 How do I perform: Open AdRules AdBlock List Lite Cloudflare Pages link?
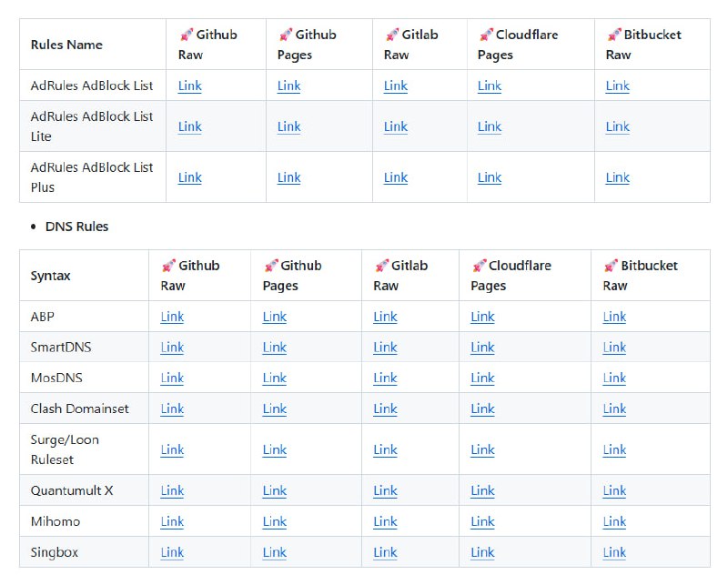click(489, 126)
